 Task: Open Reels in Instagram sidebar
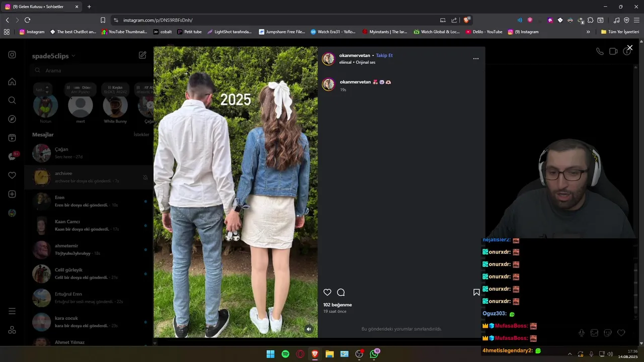point(12,138)
